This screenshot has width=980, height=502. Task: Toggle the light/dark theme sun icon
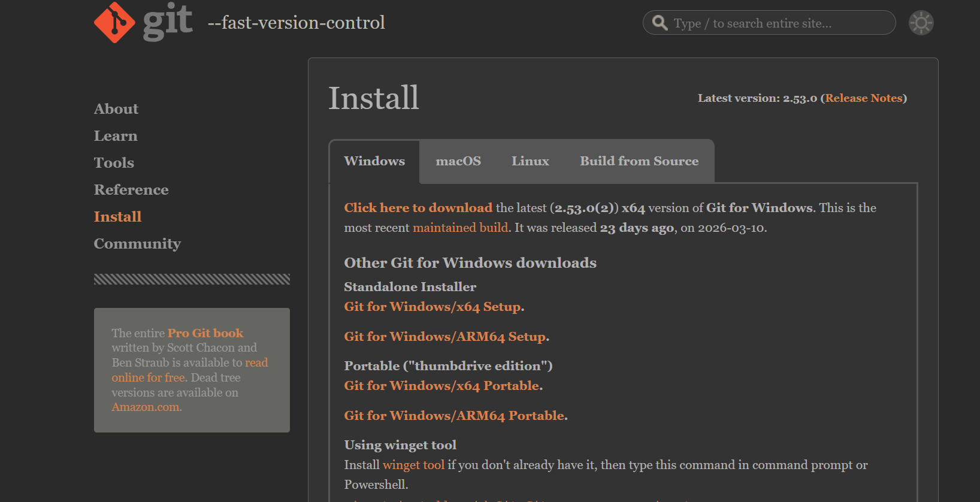pyautogui.click(x=921, y=23)
